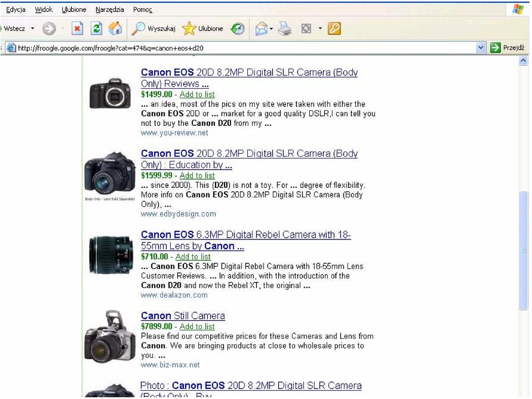
Task: Click 'Add to list' next to $1499.00
Action: [x=197, y=94]
